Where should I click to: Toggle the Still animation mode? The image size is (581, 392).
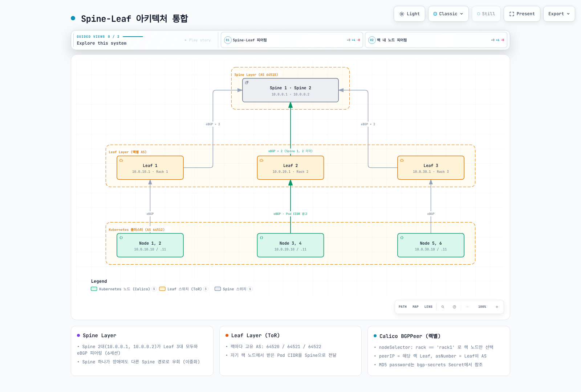coord(486,14)
